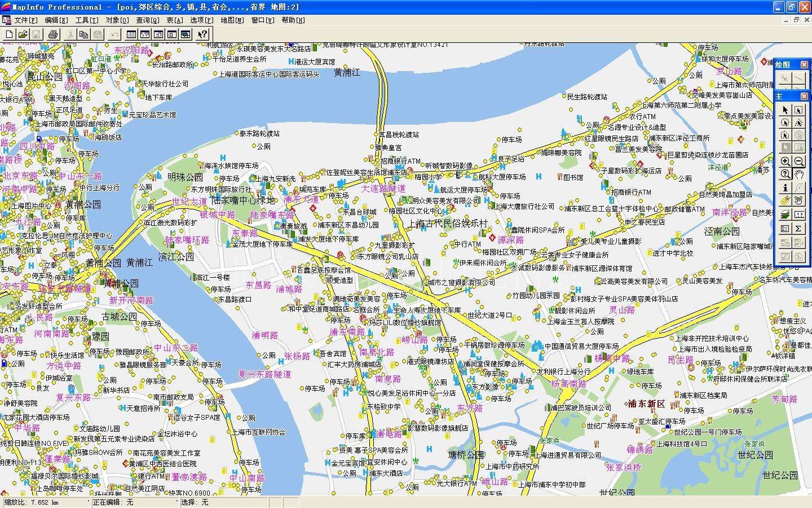Click the Save Table floppy icon
Image resolution: width=812 pixels, height=508 pixels.
[37, 34]
